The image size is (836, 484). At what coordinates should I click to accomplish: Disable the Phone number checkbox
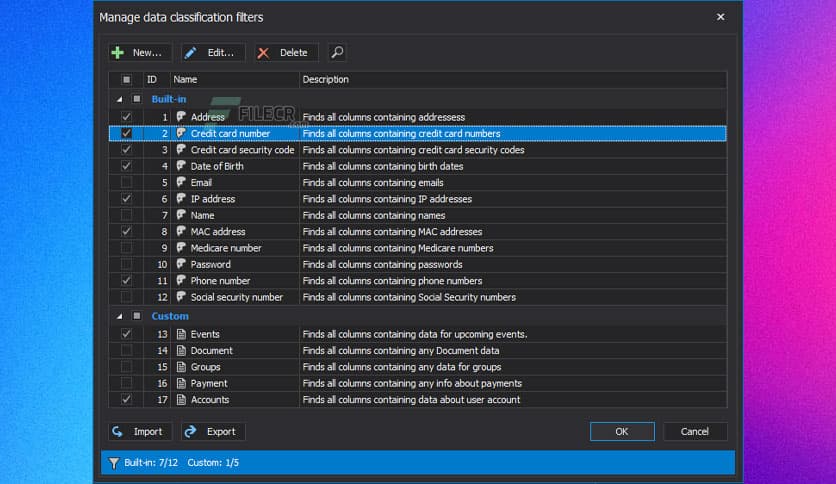pos(126,280)
